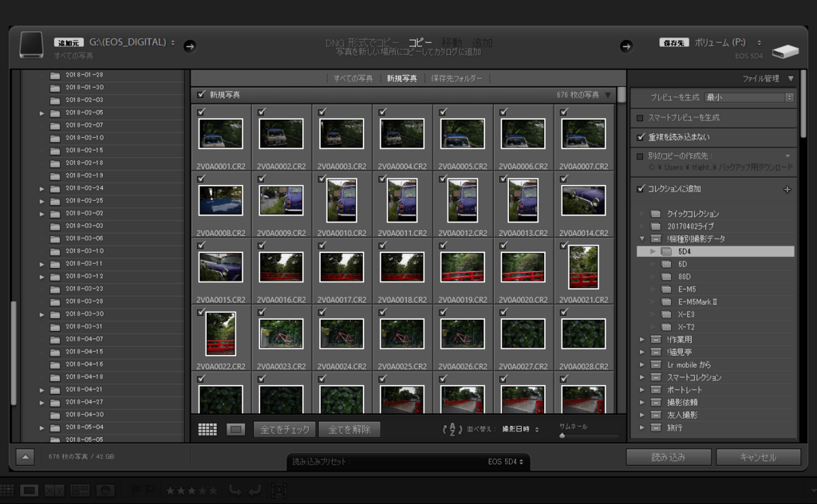
Task: Select the 旅行 collection set
Action: (x=674, y=427)
